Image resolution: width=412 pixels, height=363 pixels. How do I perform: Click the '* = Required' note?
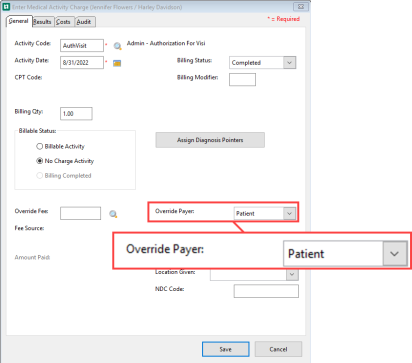284,19
